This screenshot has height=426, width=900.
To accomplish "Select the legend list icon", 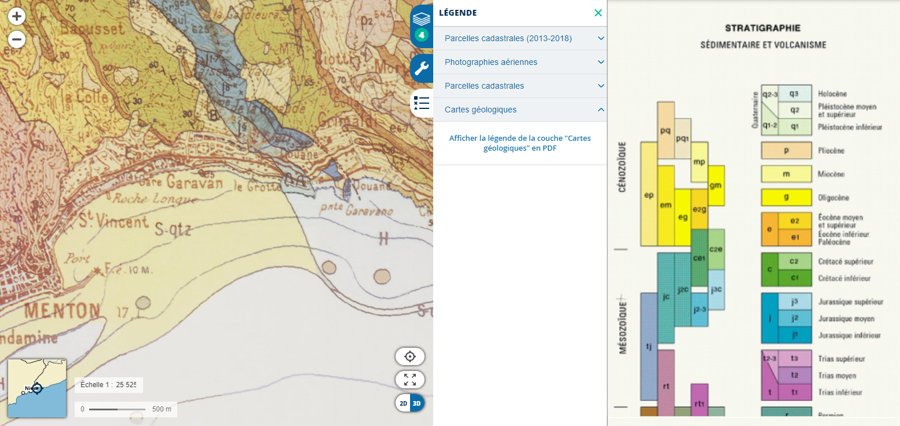I will [421, 102].
